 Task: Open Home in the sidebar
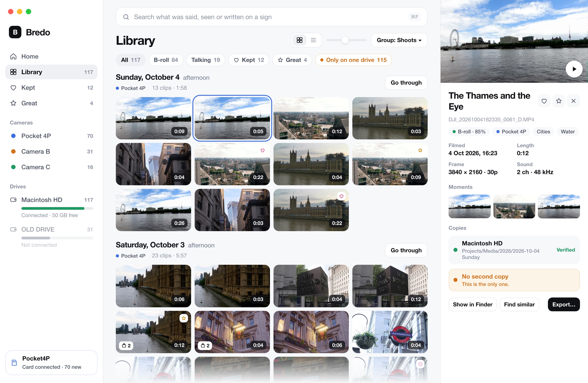[51, 56]
